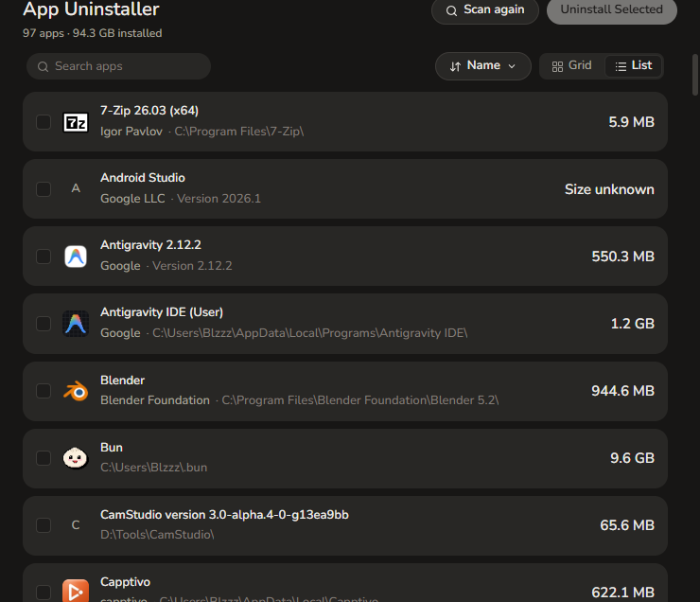Image resolution: width=700 pixels, height=602 pixels.
Task: Focus the Search apps field
Action: tap(118, 66)
